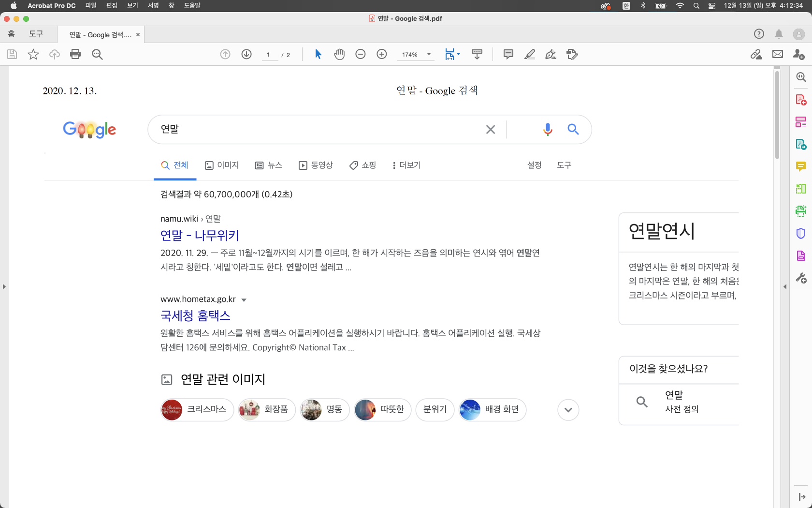Screen dimensions: 812x508
Task: Go to previous page arrow
Action: [x=225, y=54]
